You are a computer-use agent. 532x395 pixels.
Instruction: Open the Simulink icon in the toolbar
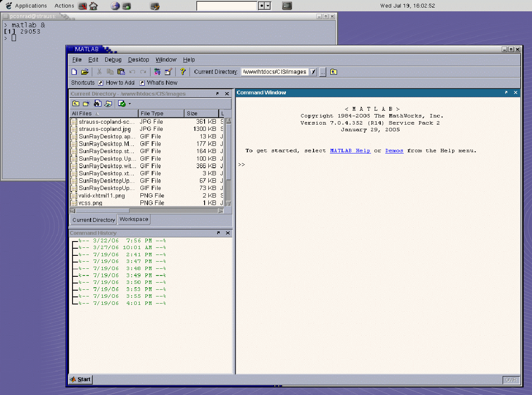point(158,72)
